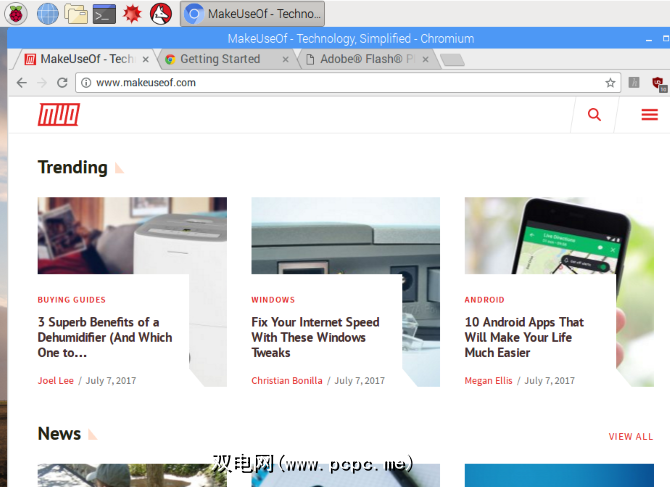Read 10 Android Apps article

524,337
